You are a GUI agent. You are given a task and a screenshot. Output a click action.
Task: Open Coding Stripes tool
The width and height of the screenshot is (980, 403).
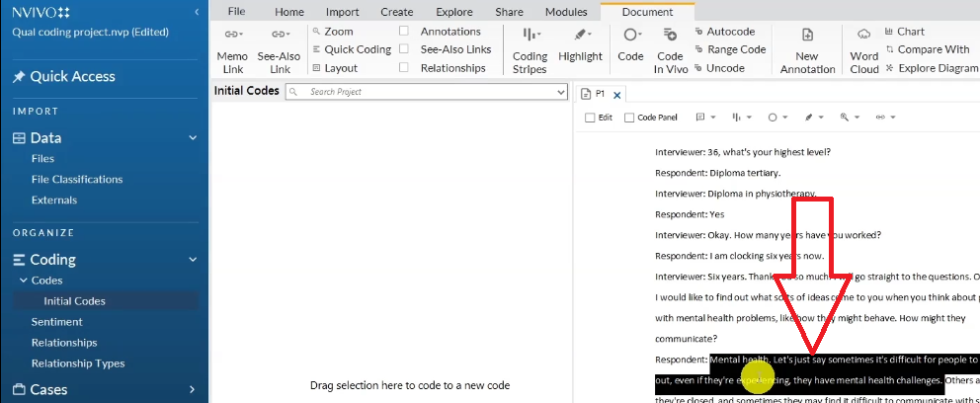[530, 35]
